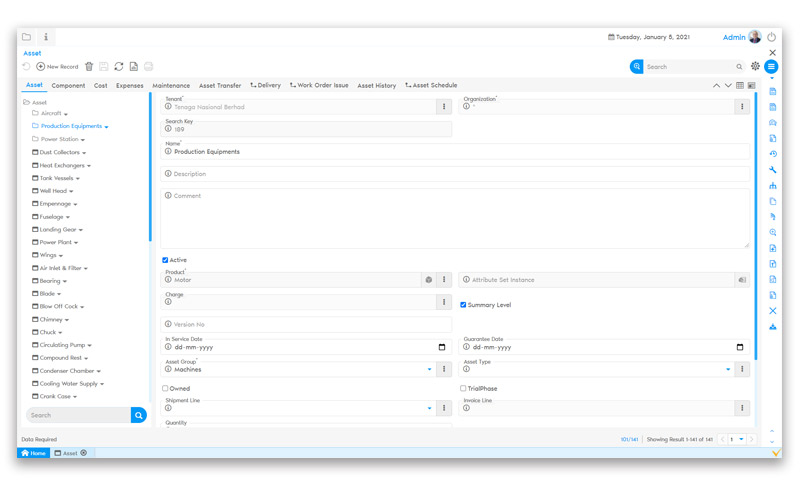Click the New Record button
The image size is (800, 486).
[57, 67]
